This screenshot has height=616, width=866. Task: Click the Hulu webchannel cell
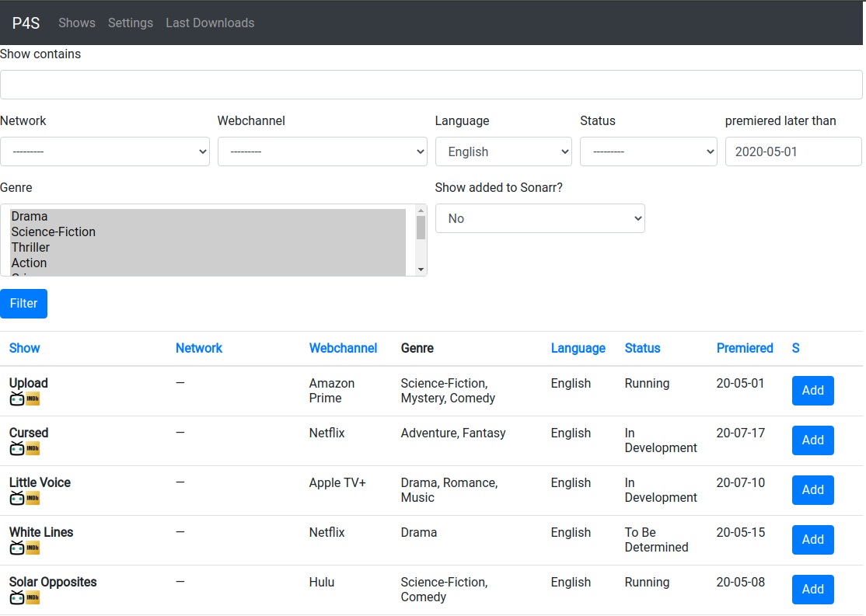pyautogui.click(x=321, y=582)
